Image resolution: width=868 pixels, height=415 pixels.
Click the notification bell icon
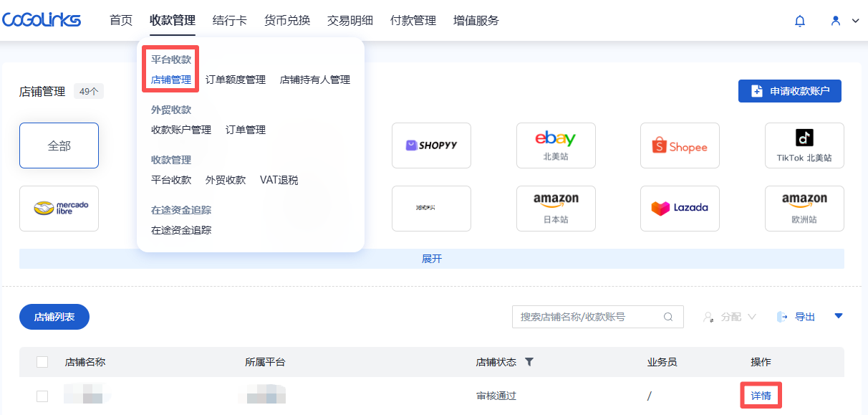tap(800, 21)
